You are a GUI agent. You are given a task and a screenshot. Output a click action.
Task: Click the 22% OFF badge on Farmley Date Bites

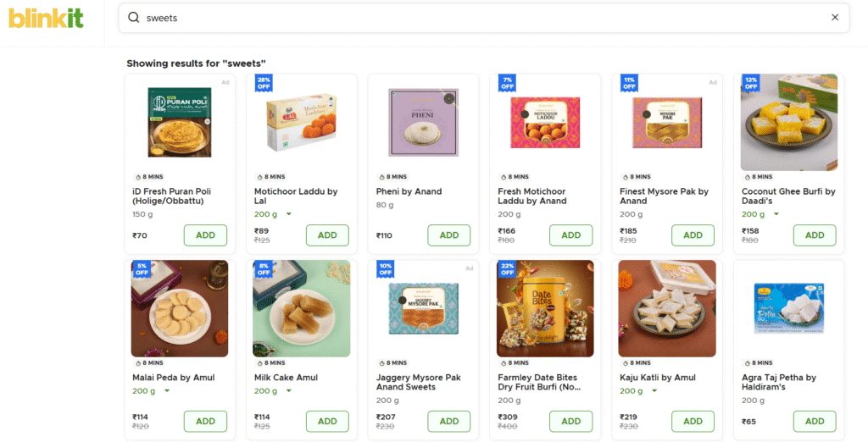(507, 268)
